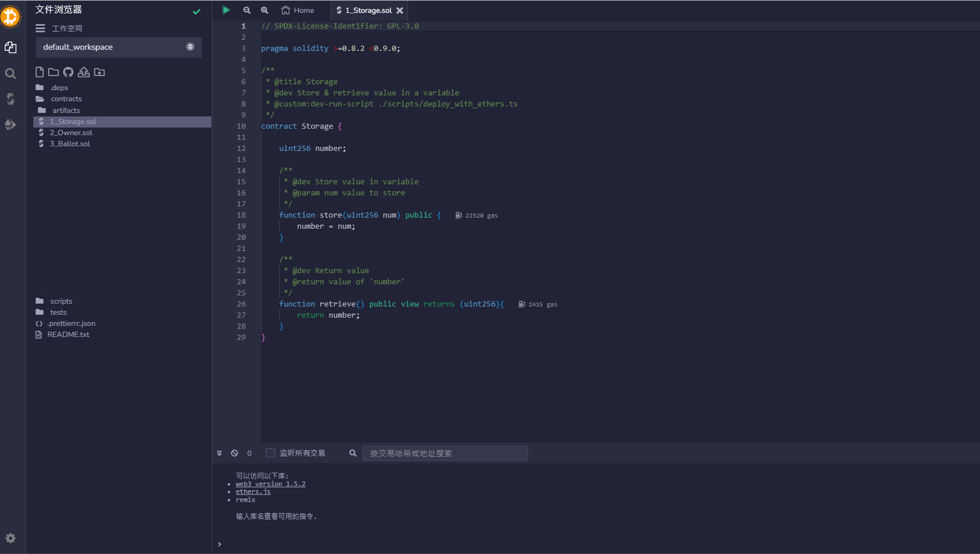Collapse the terminal with the double-chevron
The height and width of the screenshot is (554, 980).
pyautogui.click(x=220, y=453)
